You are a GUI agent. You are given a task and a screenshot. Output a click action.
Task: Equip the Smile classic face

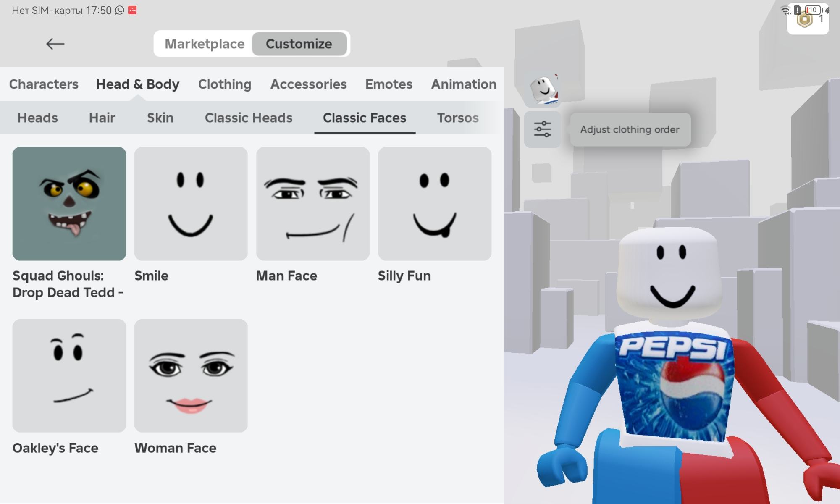click(191, 204)
